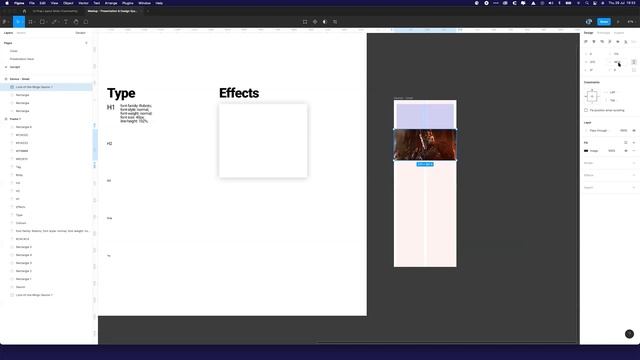Viewport: 640px width, 360px height.
Task: Toggle layer visibility eye in Layer section
Action: coord(634,131)
